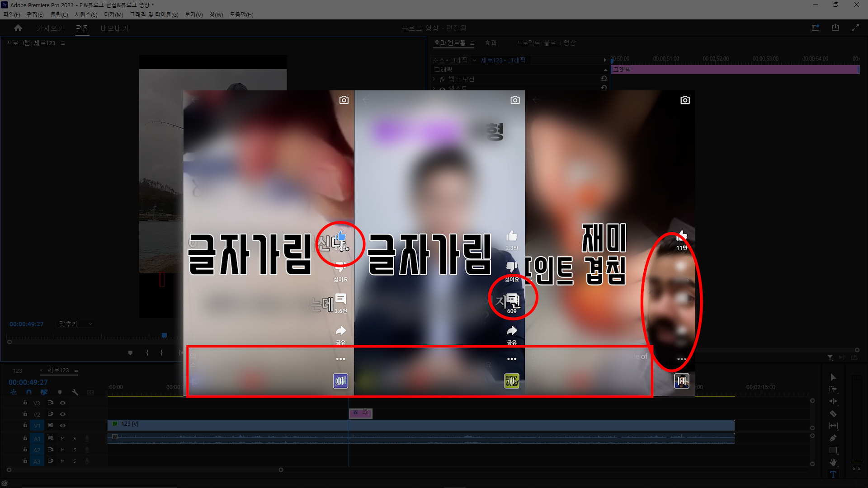This screenshot has height=488, width=868.
Task: Open the 맞추기 zoom level dropdown
Action: [76, 324]
